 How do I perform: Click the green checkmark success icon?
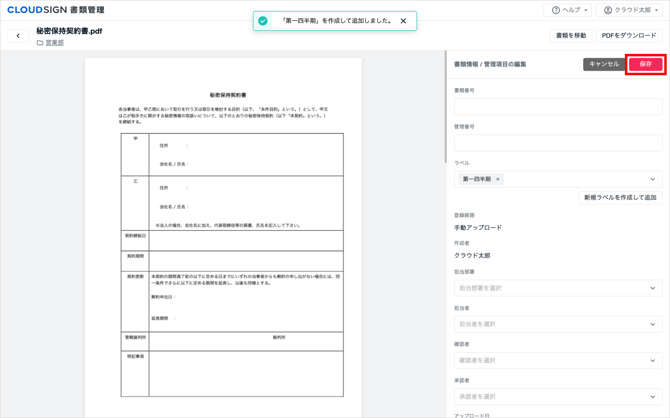(263, 21)
